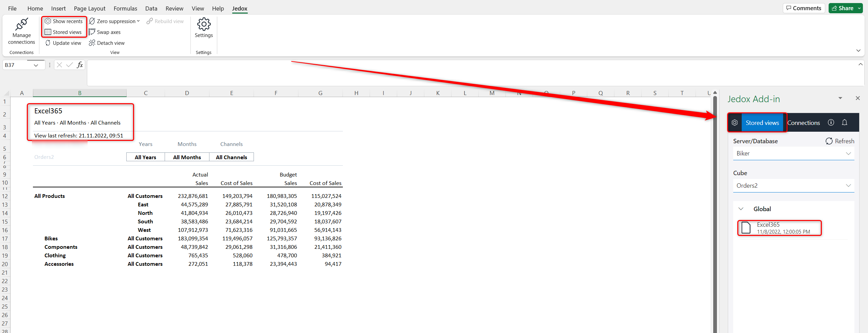Open the Comments panel
This screenshot has height=333, width=868.
pyautogui.click(x=804, y=8)
